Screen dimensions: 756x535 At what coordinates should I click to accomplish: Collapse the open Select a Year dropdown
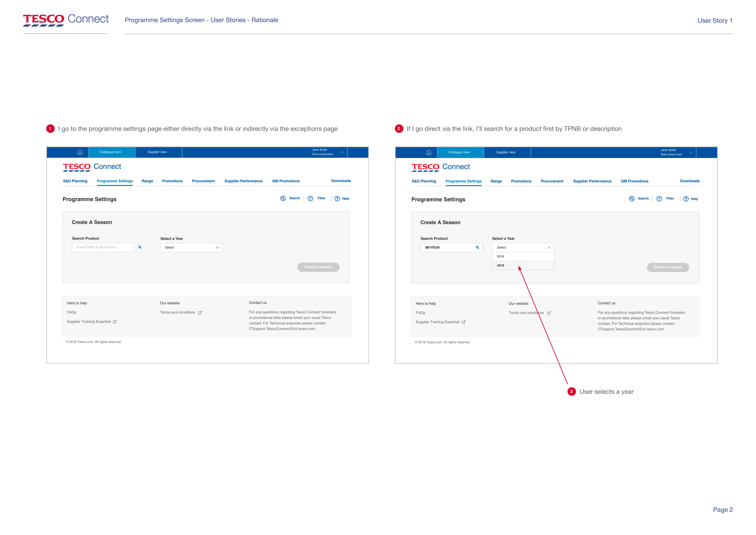pos(549,247)
